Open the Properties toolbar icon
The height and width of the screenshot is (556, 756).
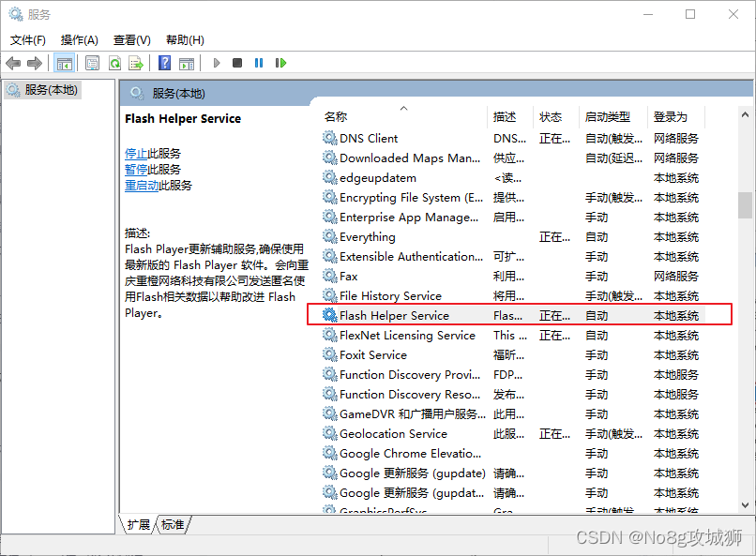[92, 63]
